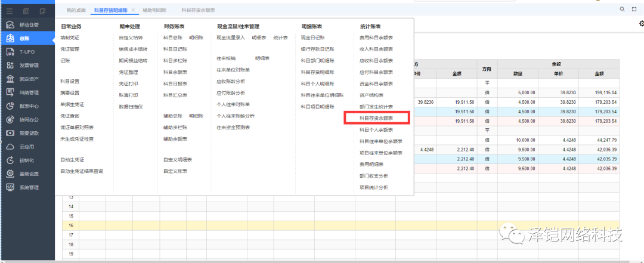Click the T-UFO sidebar icon
644x263 pixels.
click(27, 52)
